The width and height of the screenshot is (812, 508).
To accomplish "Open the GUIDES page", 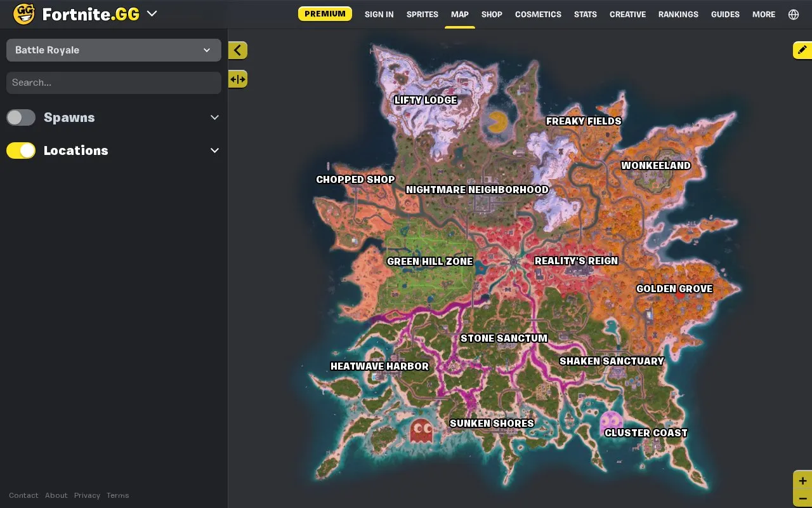I will tap(725, 14).
